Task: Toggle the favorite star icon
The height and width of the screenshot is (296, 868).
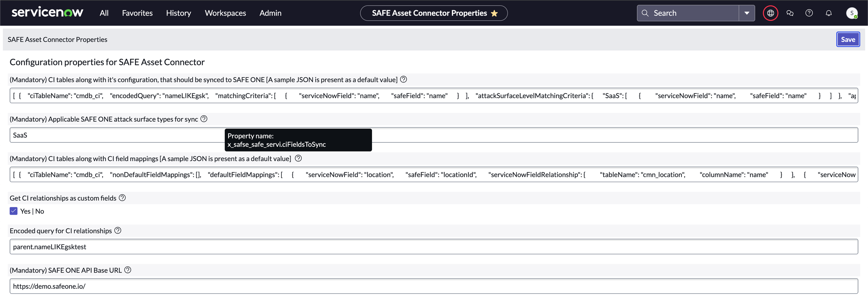Action: point(494,13)
